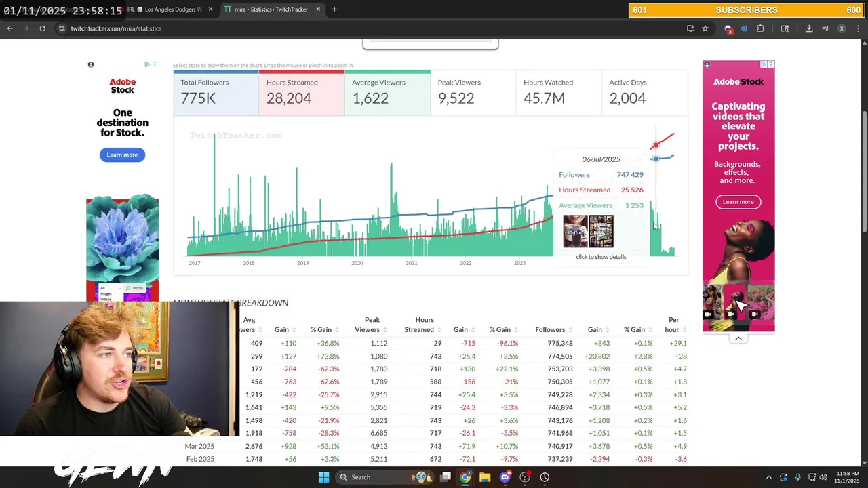
Task: Sort by Avg Viewers Gain column
Action: pyautogui.click(x=285, y=329)
